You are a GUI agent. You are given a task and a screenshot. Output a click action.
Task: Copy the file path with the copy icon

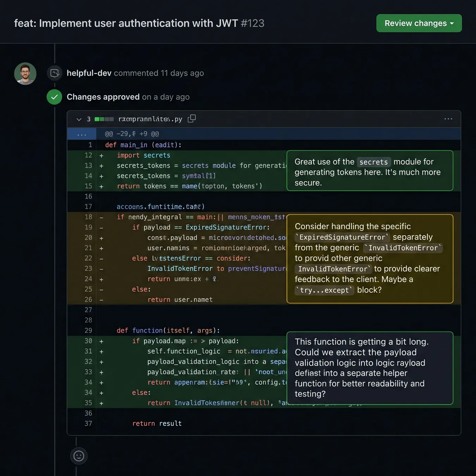click(191, 119)
